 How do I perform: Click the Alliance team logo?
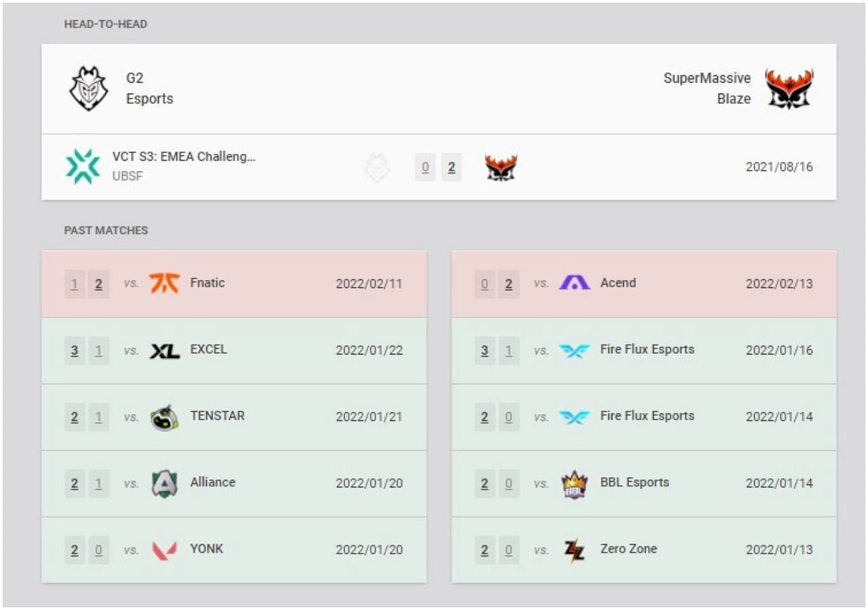[x=164, y=484]
